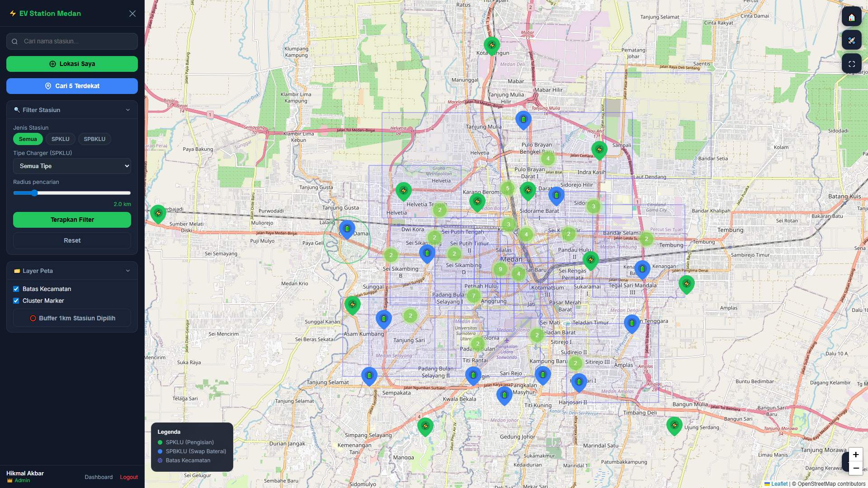Open blue marker near Sei Sikambing
Screen dimensions: 868x488
(427, 254)
